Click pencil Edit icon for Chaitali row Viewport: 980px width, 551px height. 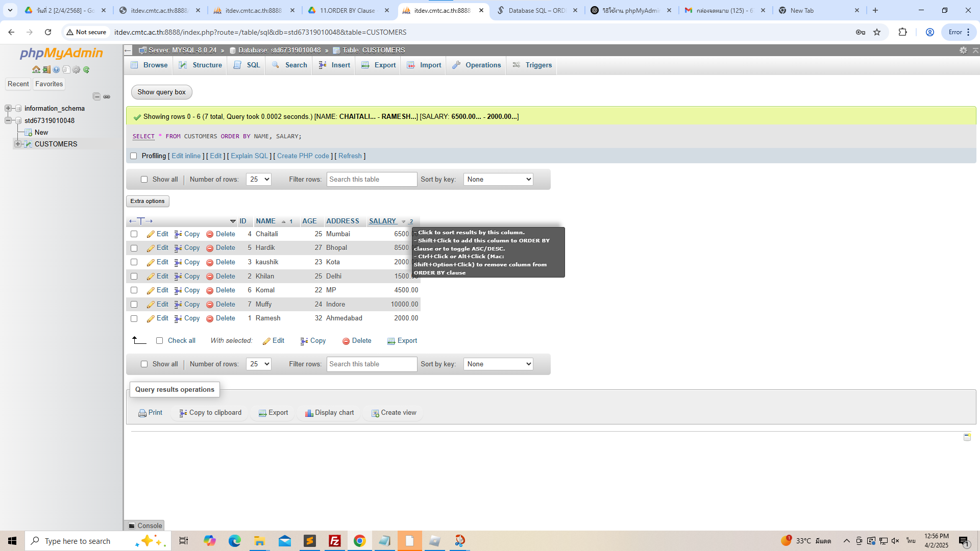click(x=151, y=234)
